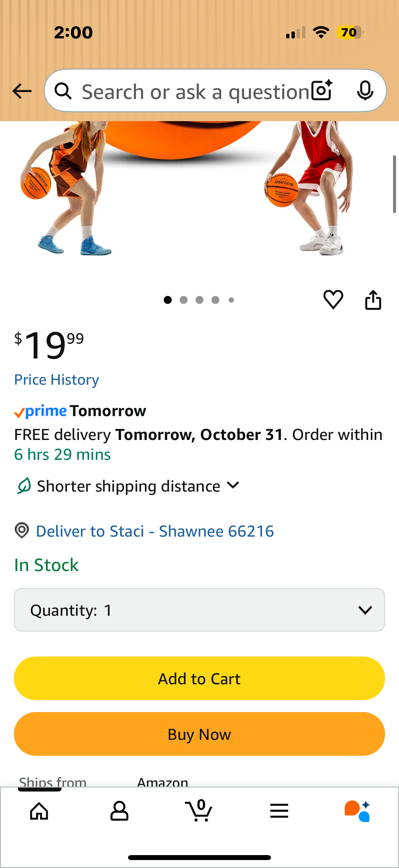
Task: Select the fourth image carousel dot
Action: coord(215,300)
